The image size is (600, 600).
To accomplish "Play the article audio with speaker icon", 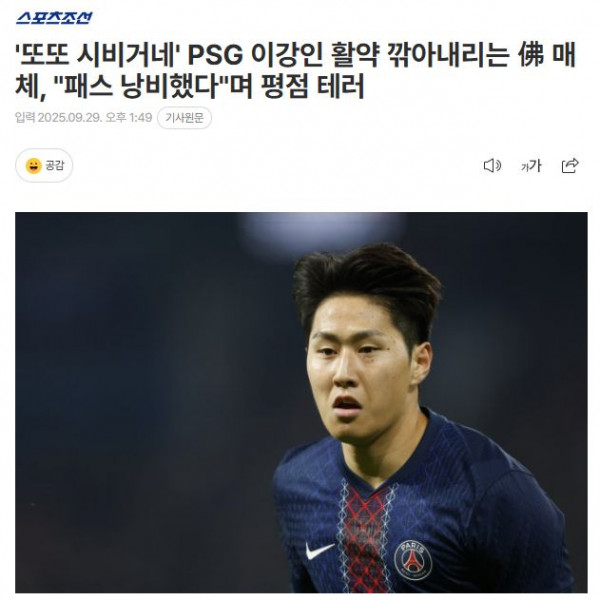I will (x=492, y=166).
